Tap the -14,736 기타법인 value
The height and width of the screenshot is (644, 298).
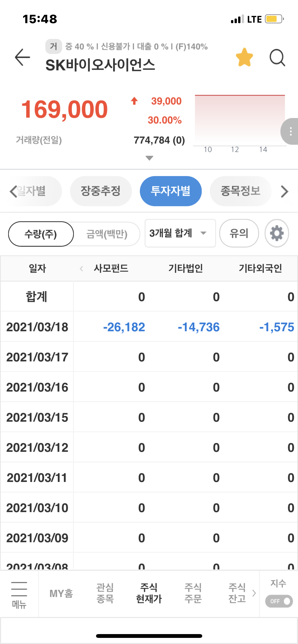[x=199, y=327]
